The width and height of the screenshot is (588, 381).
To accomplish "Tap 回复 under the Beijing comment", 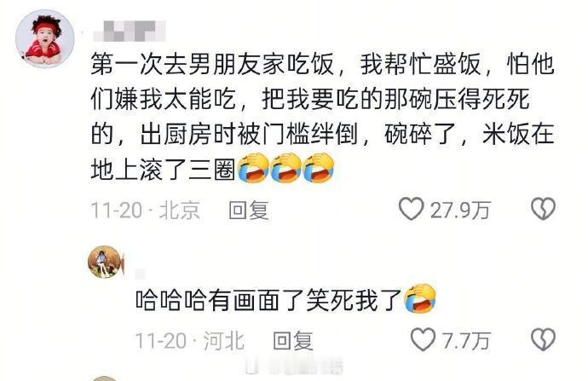I will tap(249, 210).
